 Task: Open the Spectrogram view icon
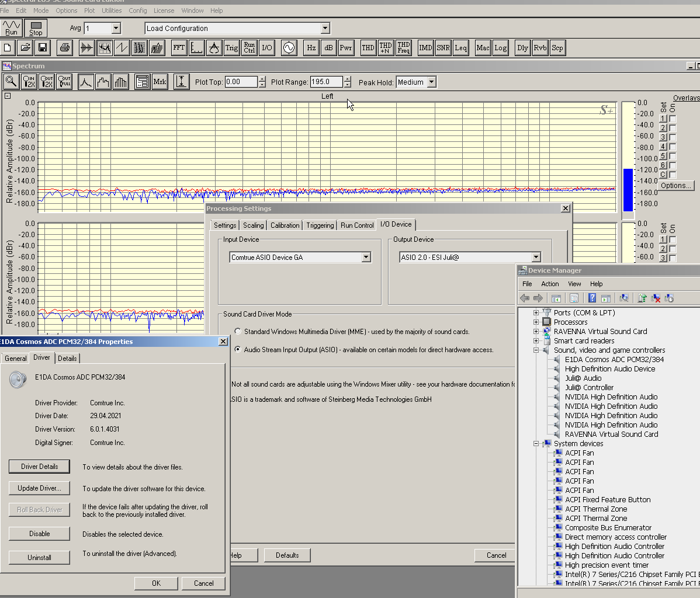point(139,48)
